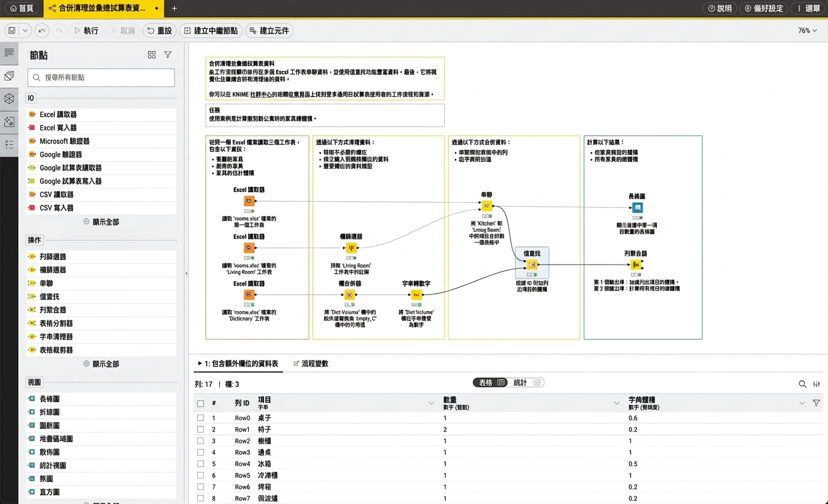The image size is (828, 504).
Task: Select the 欄篩選器 column filter node on canvas
Action: [x=351, y=248]
